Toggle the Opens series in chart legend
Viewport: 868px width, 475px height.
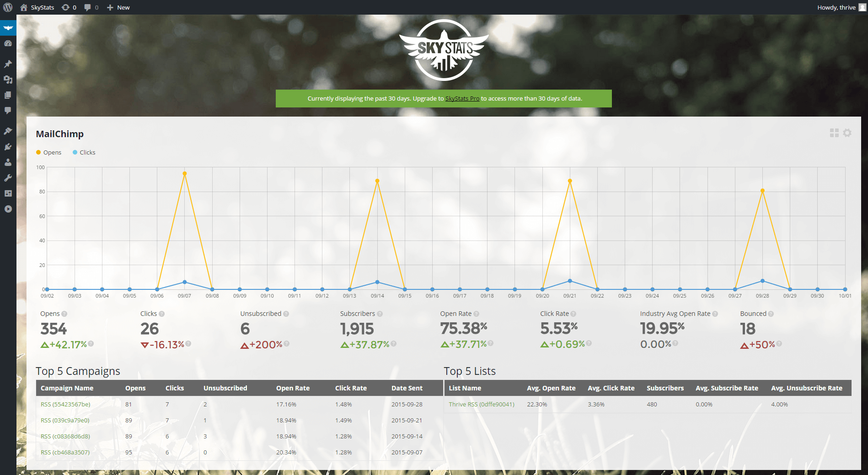coord(48,152)
